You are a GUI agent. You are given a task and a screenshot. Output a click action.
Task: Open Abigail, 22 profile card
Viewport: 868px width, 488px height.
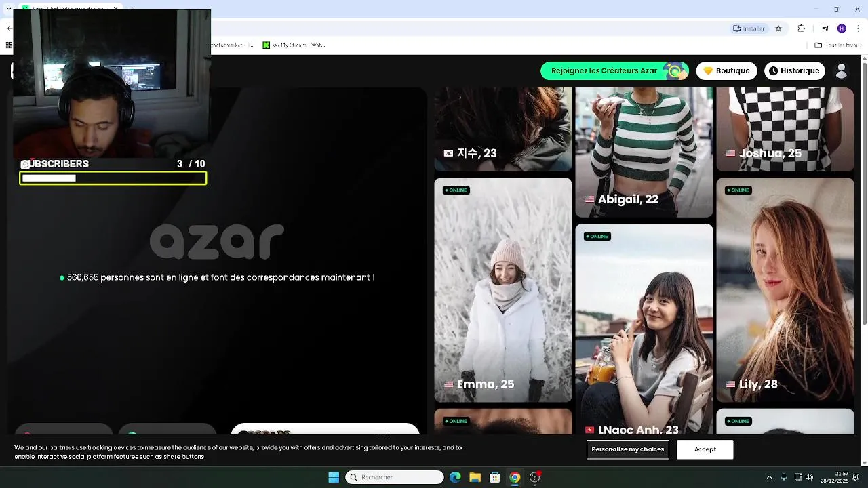coord(644,152)
